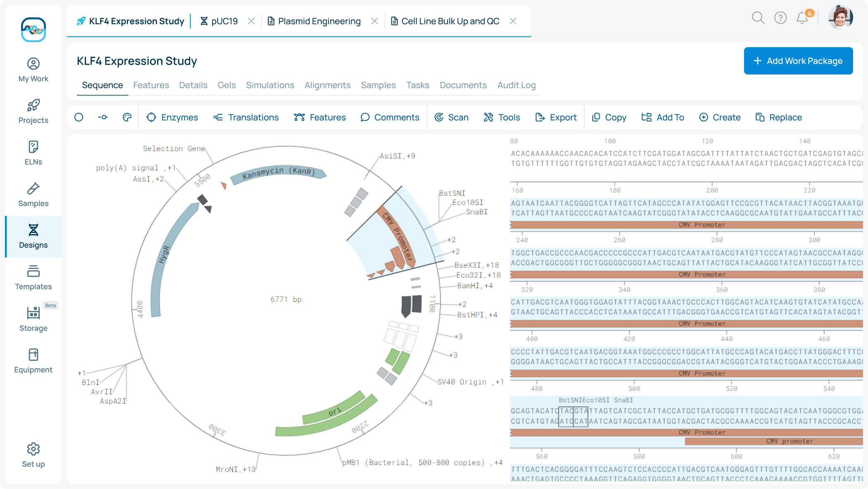Click the Scan tool

tap(451, 117)
